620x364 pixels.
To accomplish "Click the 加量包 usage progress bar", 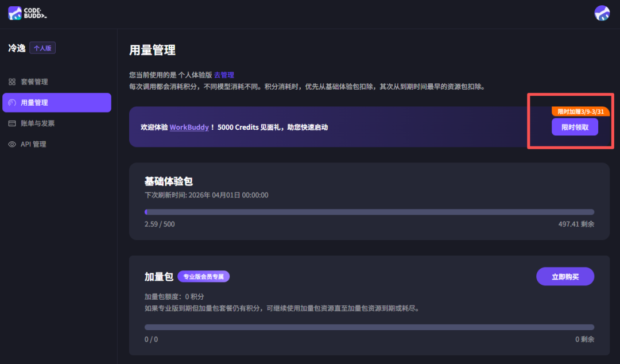I will click(369, 327).
